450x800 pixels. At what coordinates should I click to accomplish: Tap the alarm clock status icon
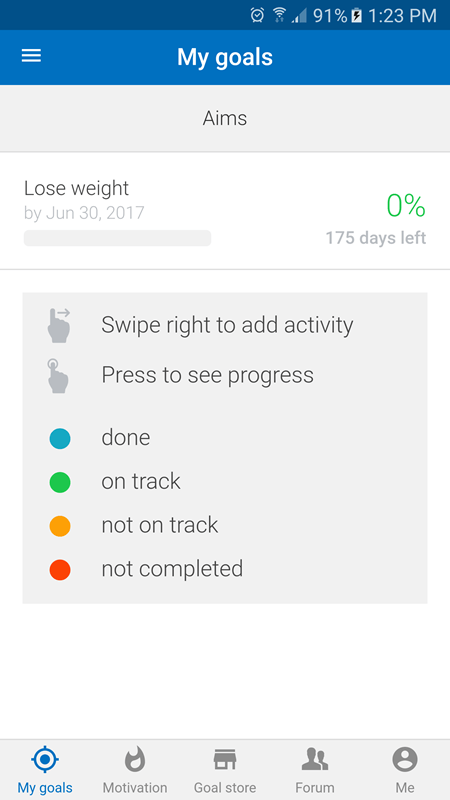click(257, 15)
